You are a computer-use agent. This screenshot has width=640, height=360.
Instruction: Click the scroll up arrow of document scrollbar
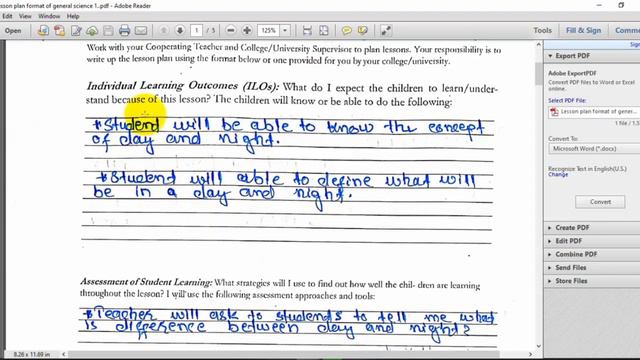pos(539,44)
